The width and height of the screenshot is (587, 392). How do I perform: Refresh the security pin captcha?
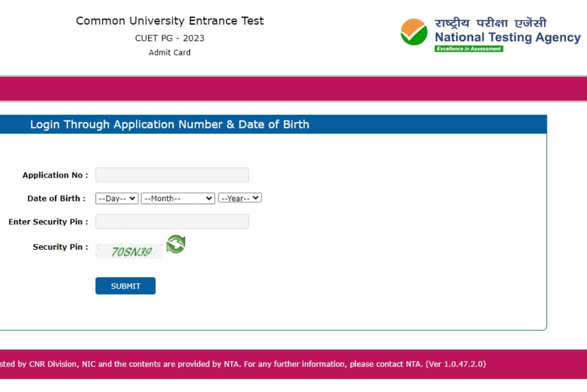pyautogui.click(x=176, y=244)
